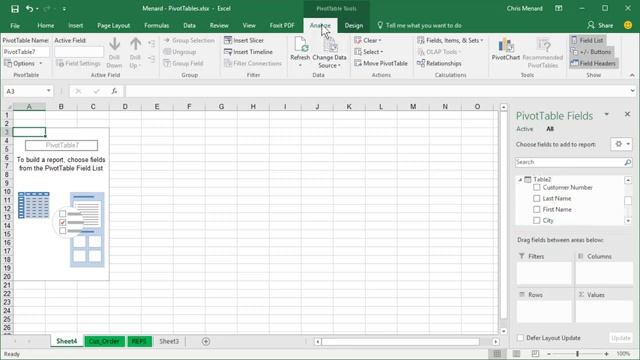Expand the formula bar
This screenshot has height=360, width=640.
coord(632,91)
